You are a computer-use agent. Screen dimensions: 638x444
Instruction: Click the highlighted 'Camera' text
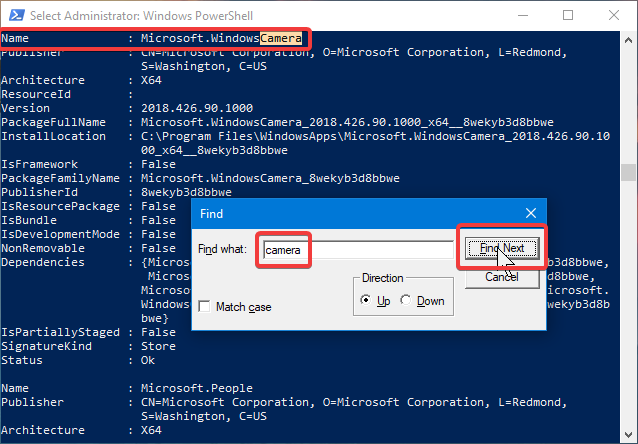(281, 38)
